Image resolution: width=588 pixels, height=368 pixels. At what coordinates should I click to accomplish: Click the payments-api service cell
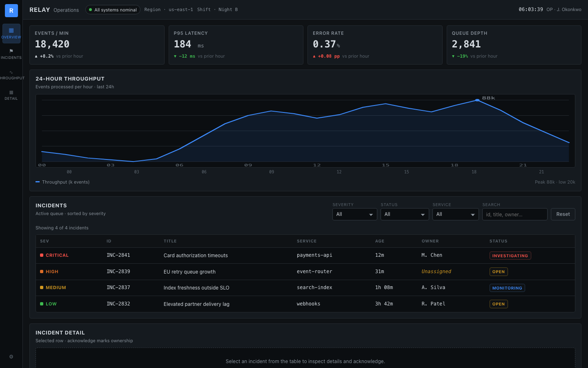(314, 255)
